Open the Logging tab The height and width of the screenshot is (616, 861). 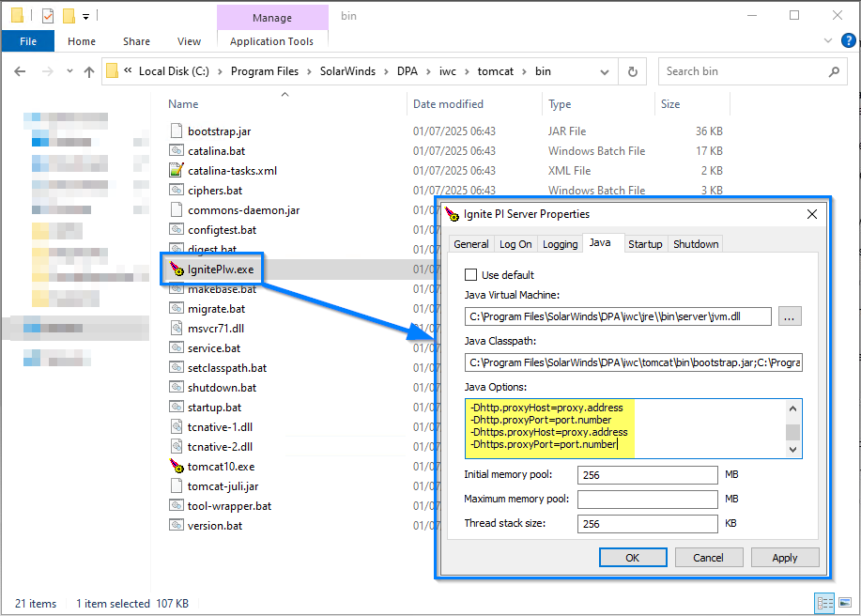click(561, 244)
